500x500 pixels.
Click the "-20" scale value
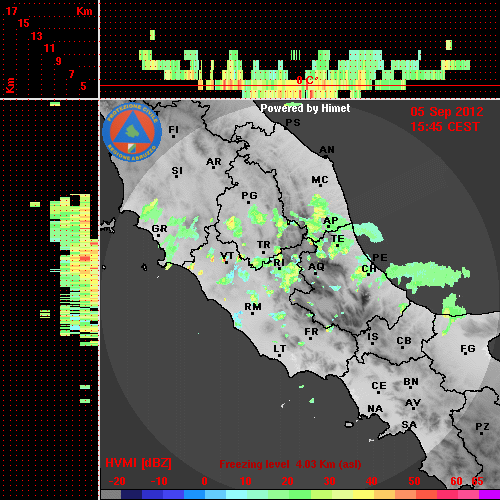pyautogui.click(x=117, y=481)
